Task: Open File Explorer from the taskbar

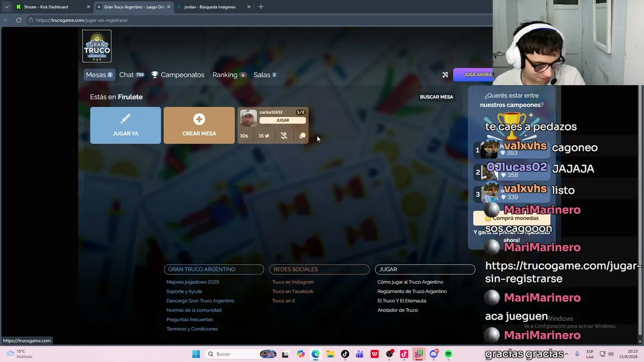Action: coord(330,354)
